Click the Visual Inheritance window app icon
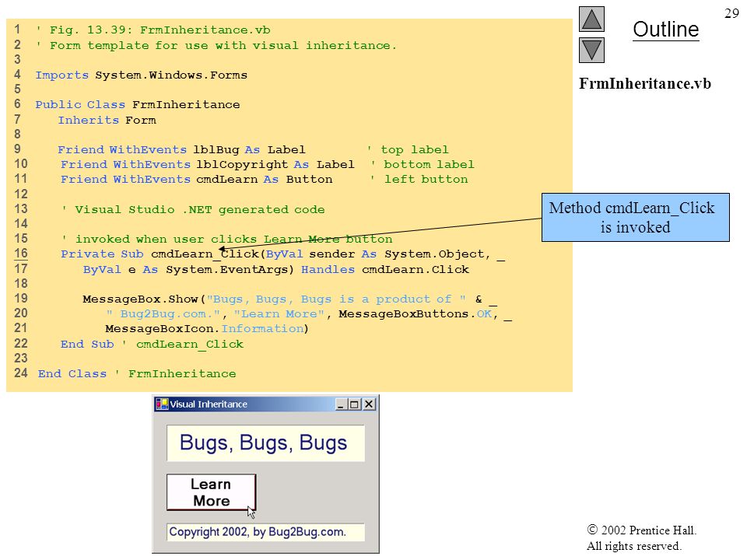The image size is (747, 560). tap(162, 404)
